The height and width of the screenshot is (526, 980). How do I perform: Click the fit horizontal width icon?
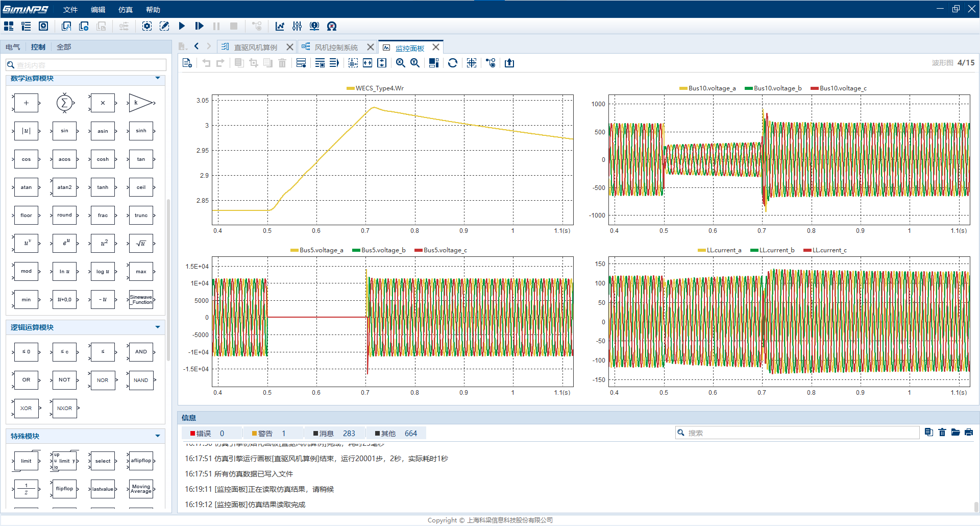(367, 63)
